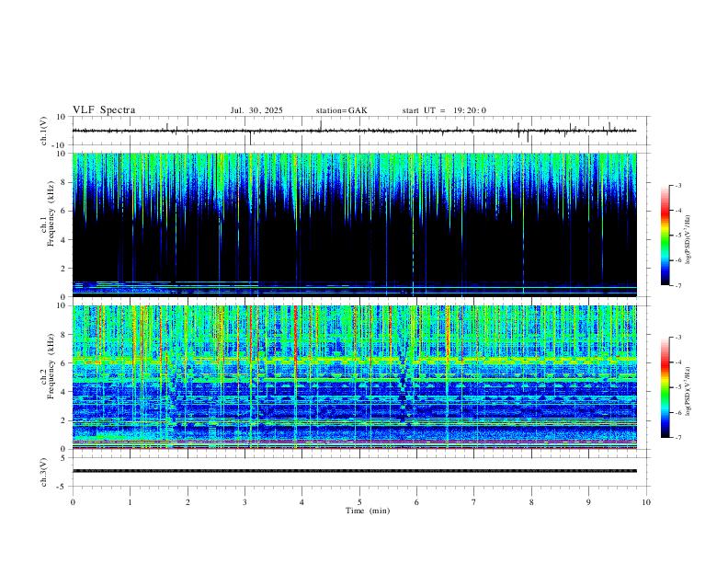This screenshot has height=563, width=728.
Task: Click the "2" kHz tick on ch.2 frequency axis
Action: coord(64,420)
